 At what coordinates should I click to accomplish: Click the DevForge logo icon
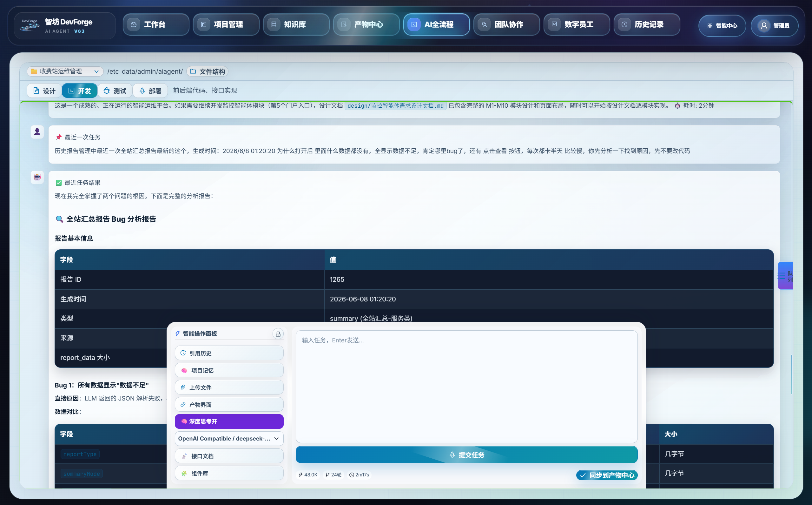tap(30, 25)
